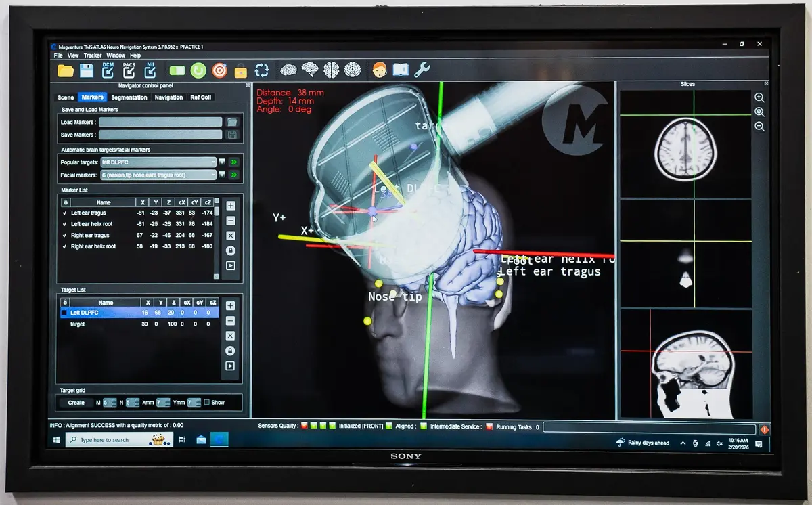This screenshot has width=812, height=505.
Task: Switch to the Navigation tab
Action: (x=168, y=97)
